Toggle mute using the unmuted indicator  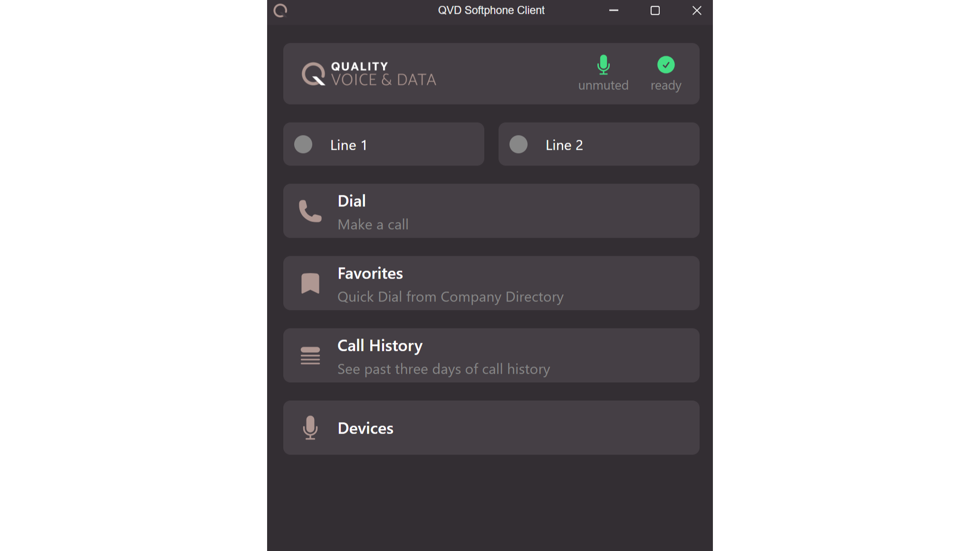[603, 74]
